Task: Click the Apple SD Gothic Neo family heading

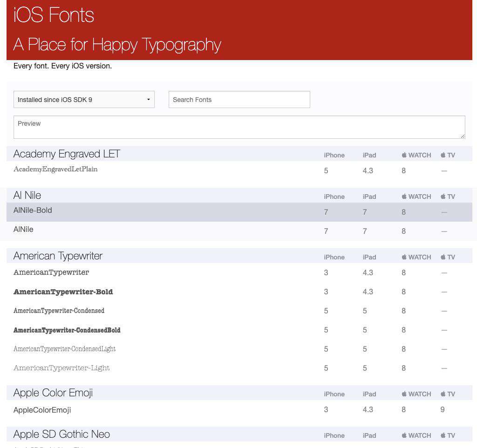Action: pos(61,434)
